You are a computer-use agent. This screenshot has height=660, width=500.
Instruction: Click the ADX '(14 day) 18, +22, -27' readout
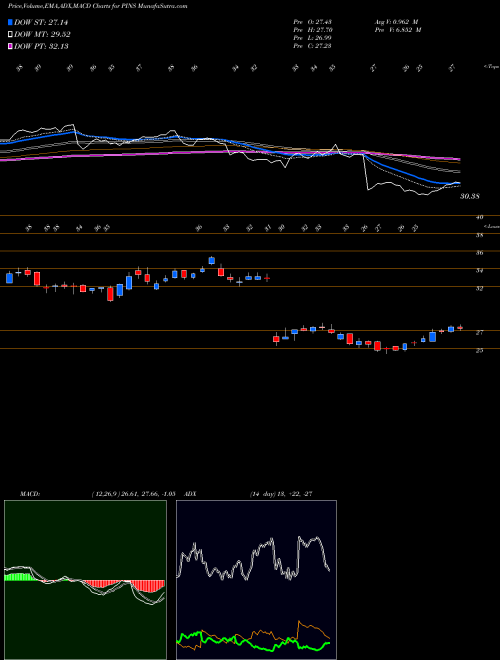[280, 494]
